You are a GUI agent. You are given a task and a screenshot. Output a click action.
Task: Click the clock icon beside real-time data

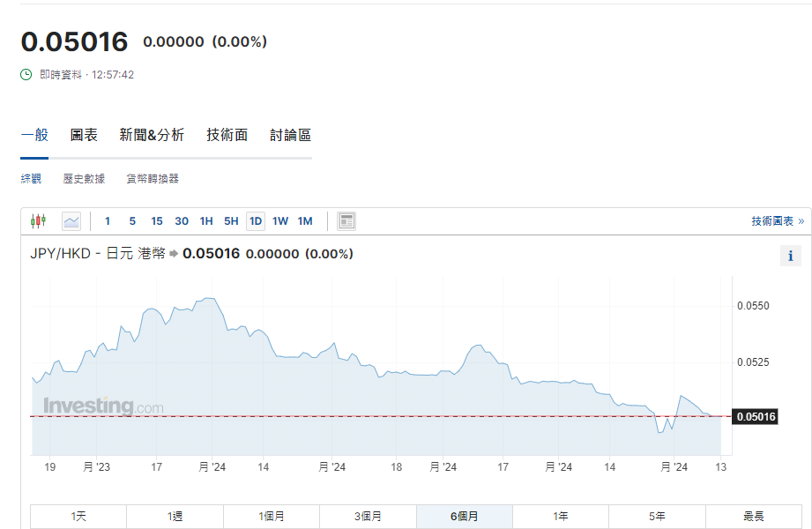[x=26, y=75]
